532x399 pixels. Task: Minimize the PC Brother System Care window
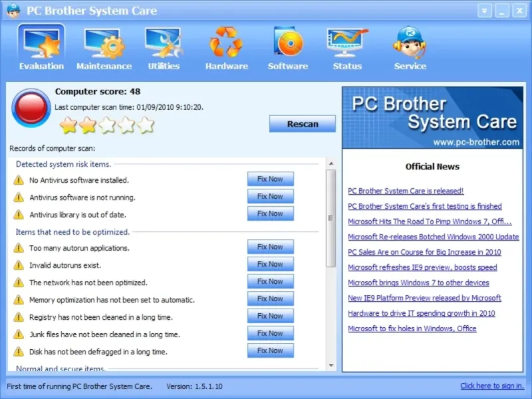(502, 11)
